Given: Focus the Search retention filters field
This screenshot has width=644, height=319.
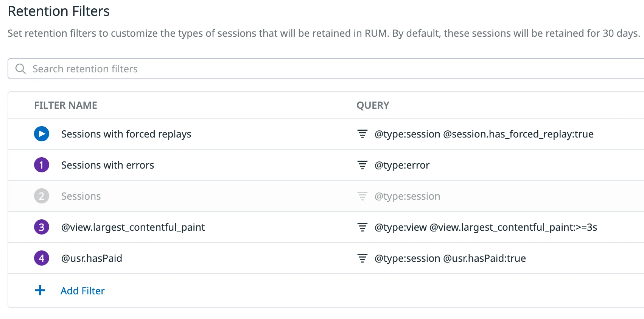Looking at the screenshot, I should pos(265,69).
